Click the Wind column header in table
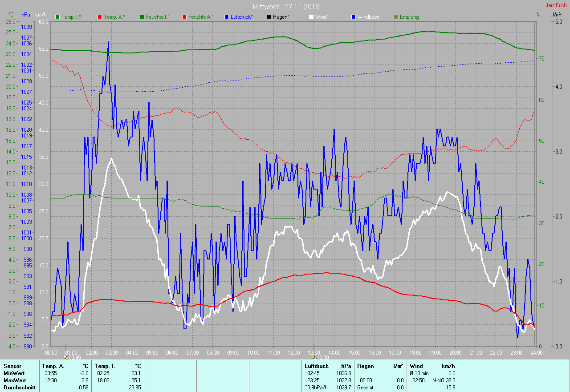The width and height of the screenshot is (570, 392). click(416, 366)
